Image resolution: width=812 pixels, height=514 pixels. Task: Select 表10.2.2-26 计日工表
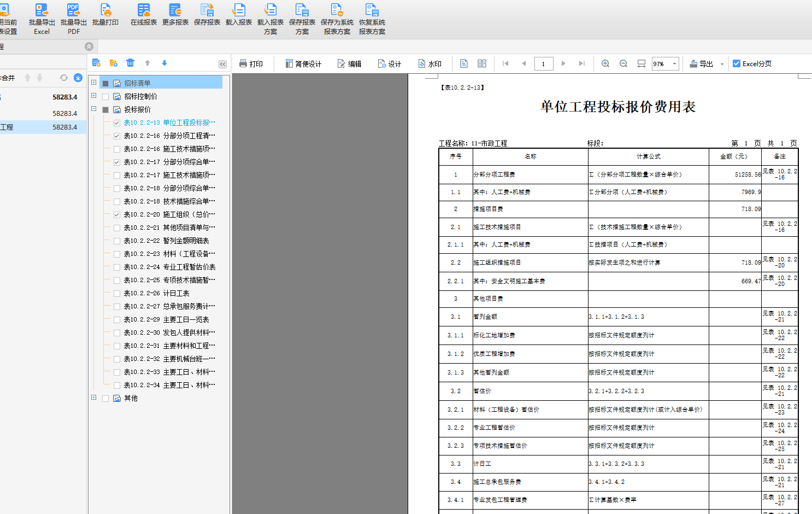point(156,293)
